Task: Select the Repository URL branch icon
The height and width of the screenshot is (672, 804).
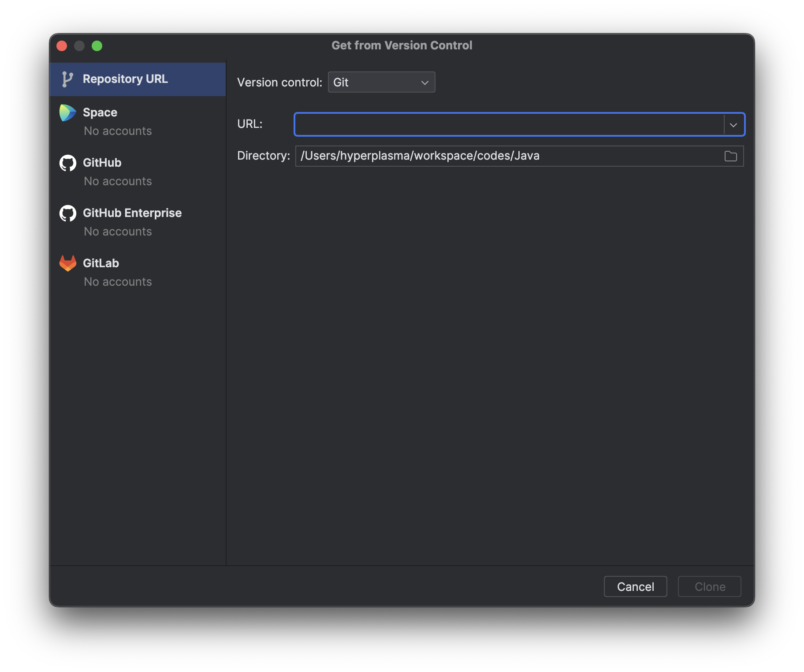Action: (x=67, y=79)
